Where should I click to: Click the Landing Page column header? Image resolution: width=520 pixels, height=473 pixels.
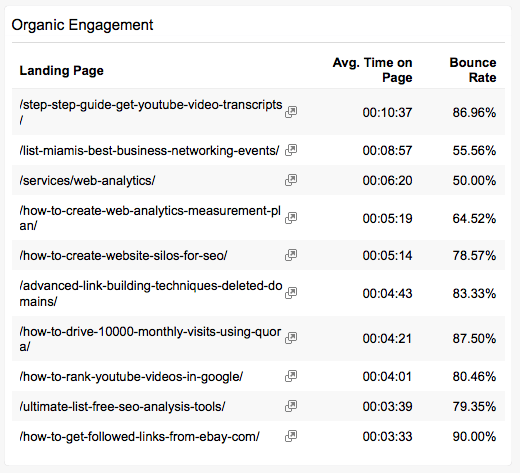[62, 71]
